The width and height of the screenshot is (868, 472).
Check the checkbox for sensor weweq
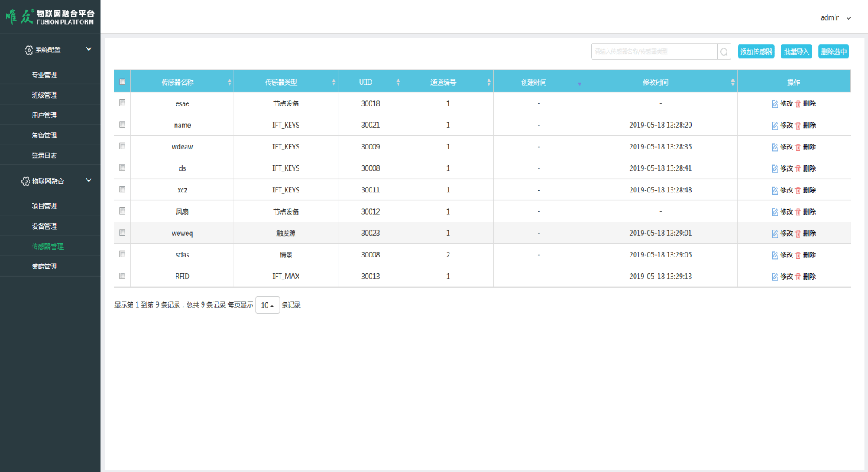[122, 233]
